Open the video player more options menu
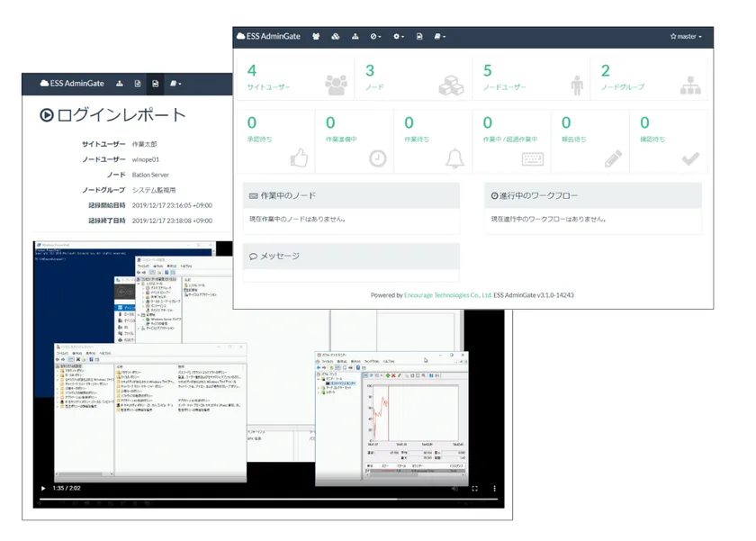This screenshot has width=756, height=541. pos(492,489)
